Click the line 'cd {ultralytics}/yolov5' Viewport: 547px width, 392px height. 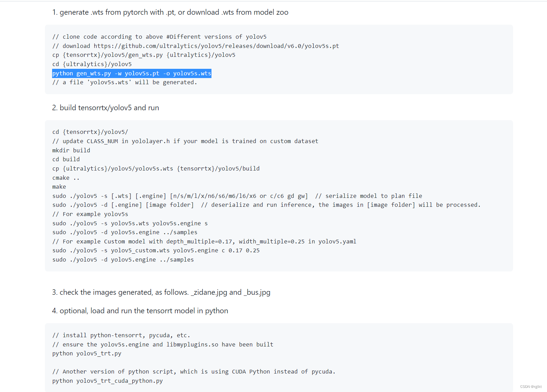point(92,64)
